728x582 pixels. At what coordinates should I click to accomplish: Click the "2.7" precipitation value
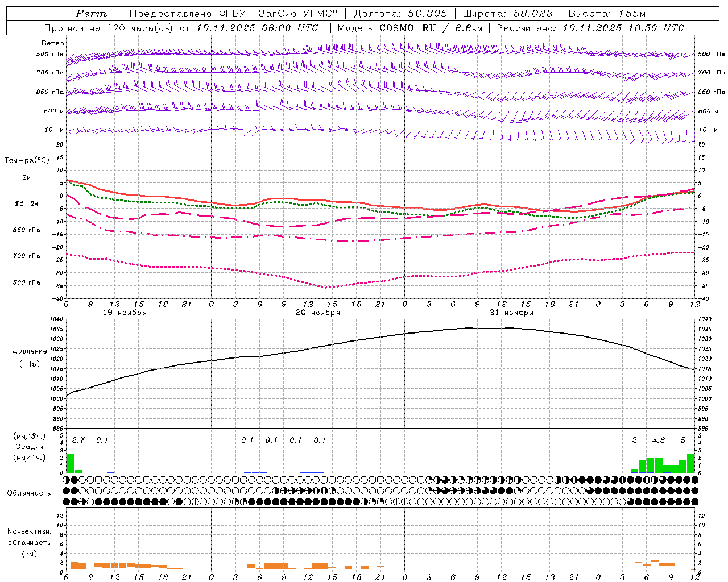78,440
